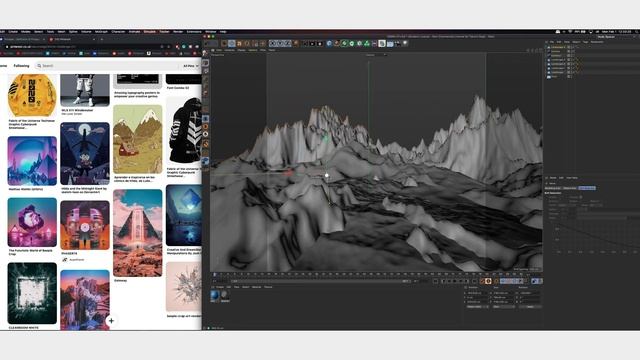Open Create menu in Material Manager
The image size is (640, 360).
click(220, 287)
